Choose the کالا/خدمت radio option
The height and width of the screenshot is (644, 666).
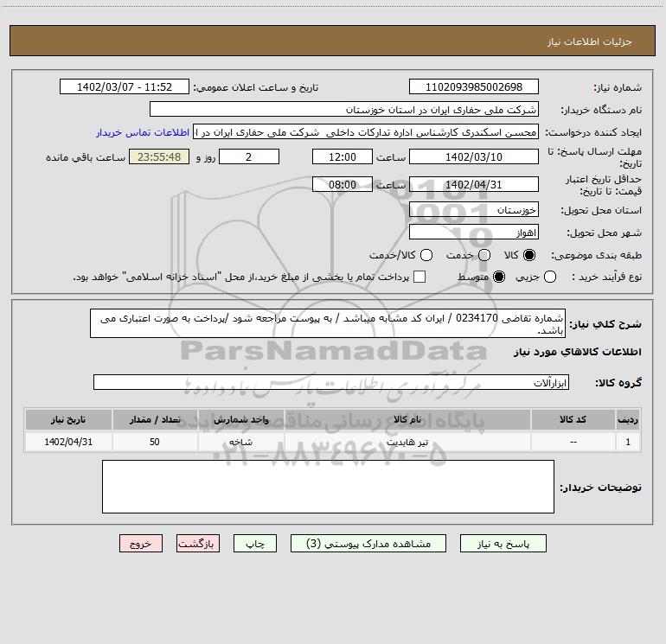[424, 255]
